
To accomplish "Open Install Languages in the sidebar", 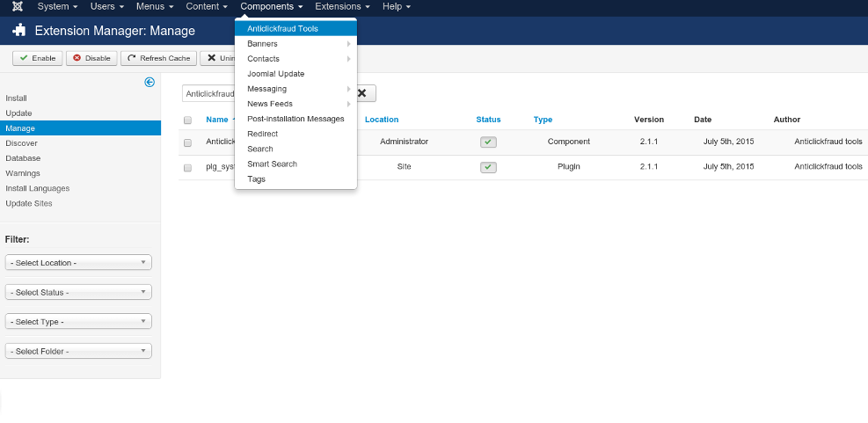I will [x=37, y=188].
